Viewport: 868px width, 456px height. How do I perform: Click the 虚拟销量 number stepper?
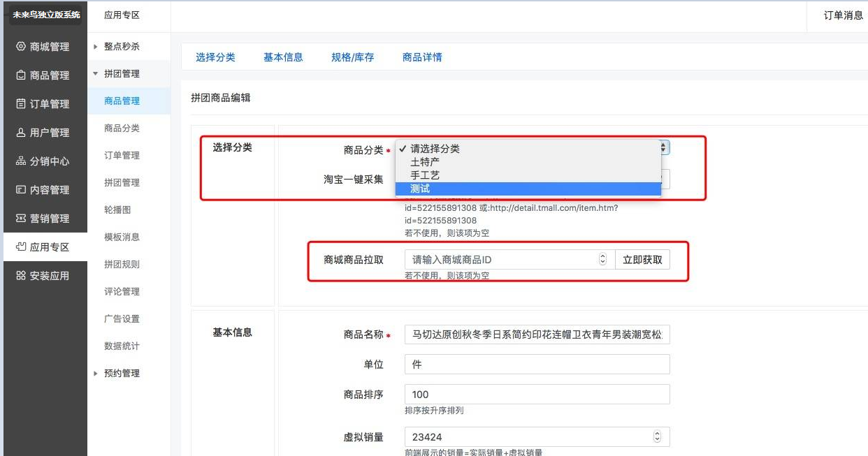coord(657,436)
